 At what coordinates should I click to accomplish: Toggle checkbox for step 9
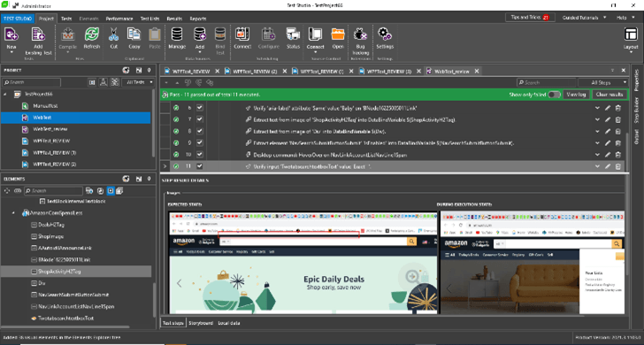200,143
